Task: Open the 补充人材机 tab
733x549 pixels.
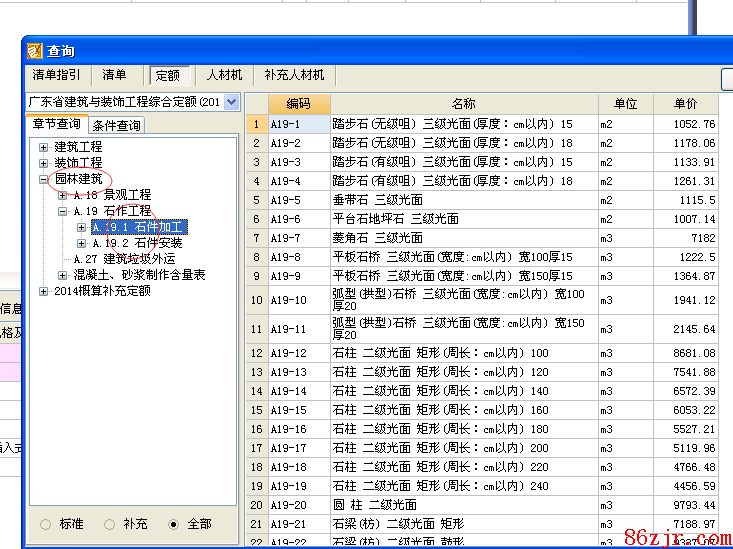Action: pyautogui.click(x=294, y=75)
